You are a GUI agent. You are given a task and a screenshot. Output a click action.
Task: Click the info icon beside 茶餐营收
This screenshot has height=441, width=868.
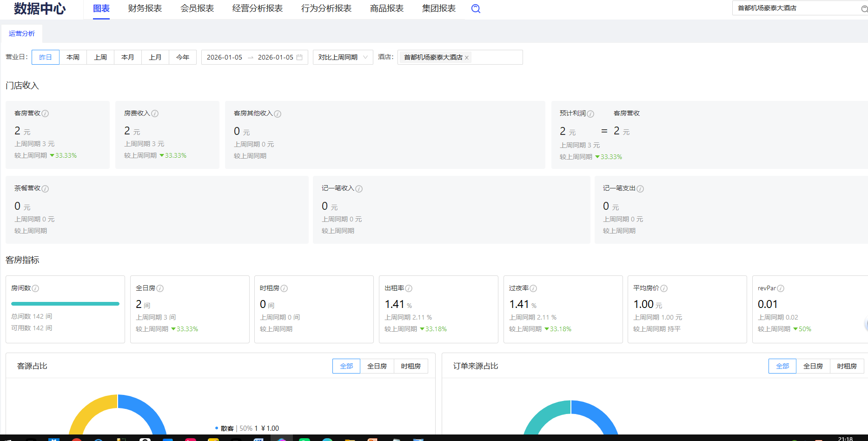(x=45, y=189)
